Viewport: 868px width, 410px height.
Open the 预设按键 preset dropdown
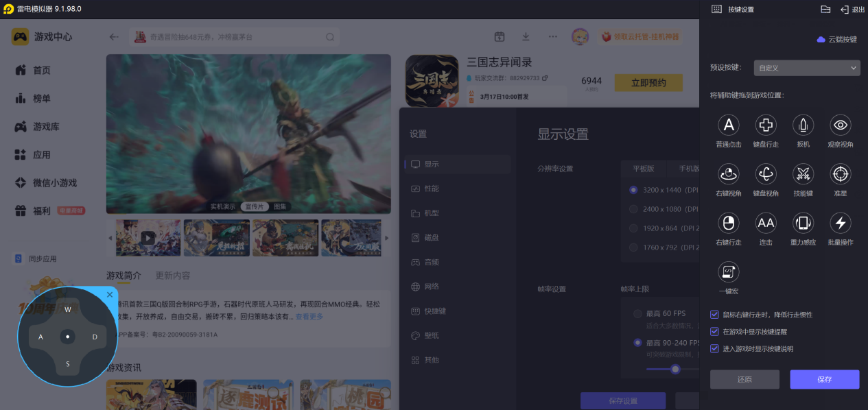807,68
